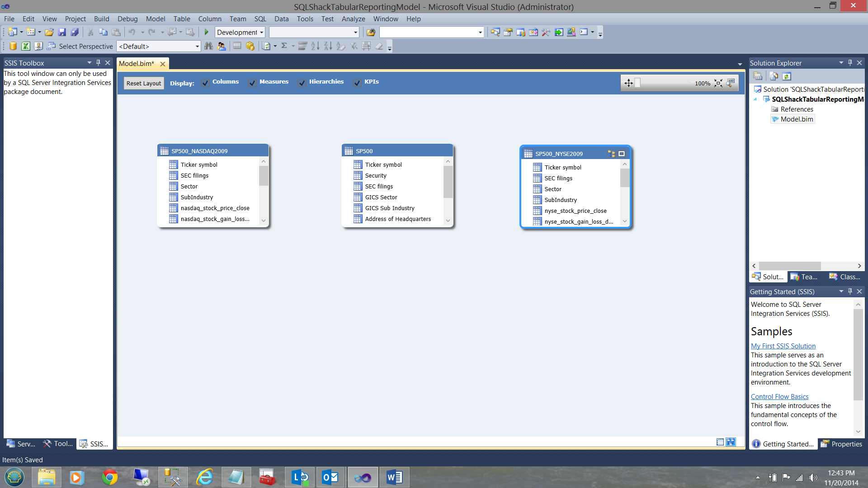This screenshot has width=868, height=488.
Task: Click the Analyze in Excel icon
Action: [26, 46]
